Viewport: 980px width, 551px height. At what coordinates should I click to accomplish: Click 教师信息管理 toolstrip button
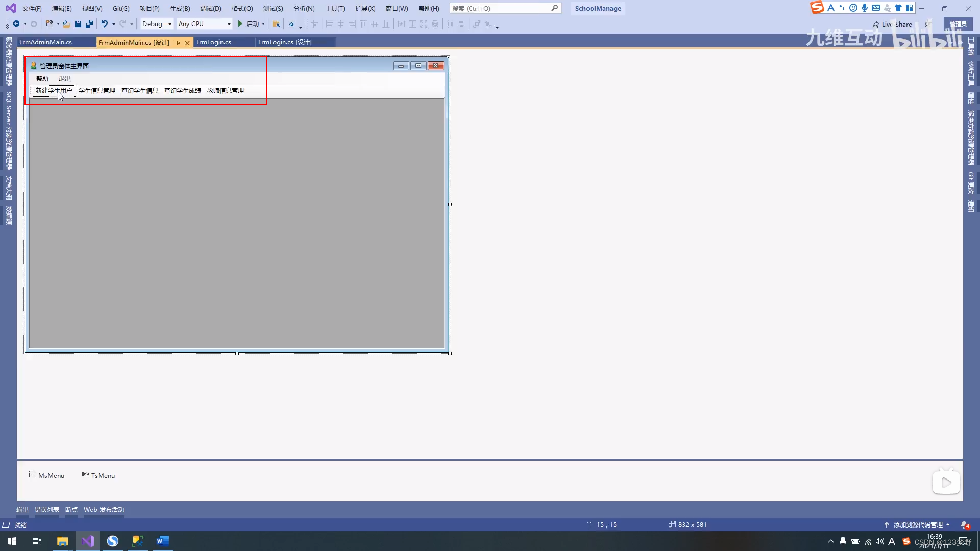[x=226, y=91]
